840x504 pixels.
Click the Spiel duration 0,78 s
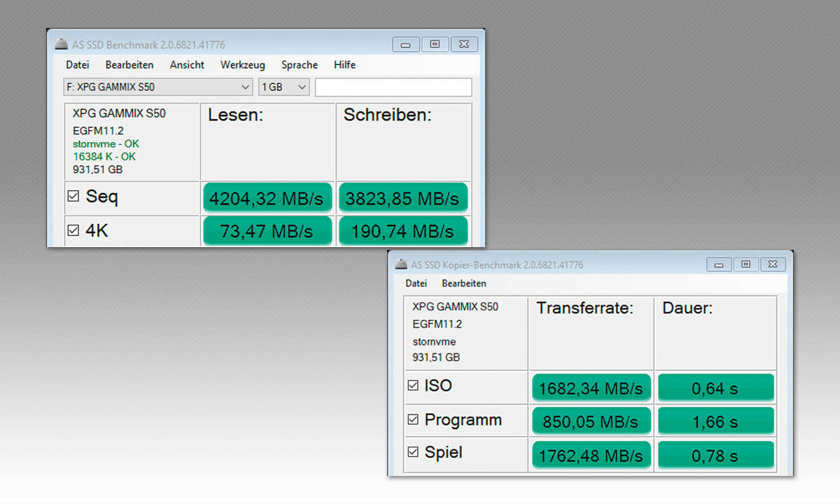pyautogui.click(x=715, y=455)
